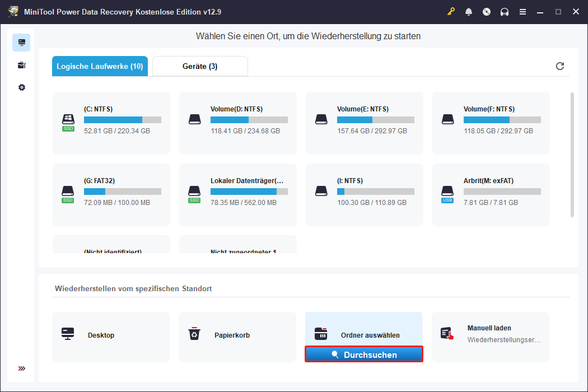The height and width of the screenshot is (392, 588).
Task: Select Volume(E: NTFS) label
Action: (363, 109)
